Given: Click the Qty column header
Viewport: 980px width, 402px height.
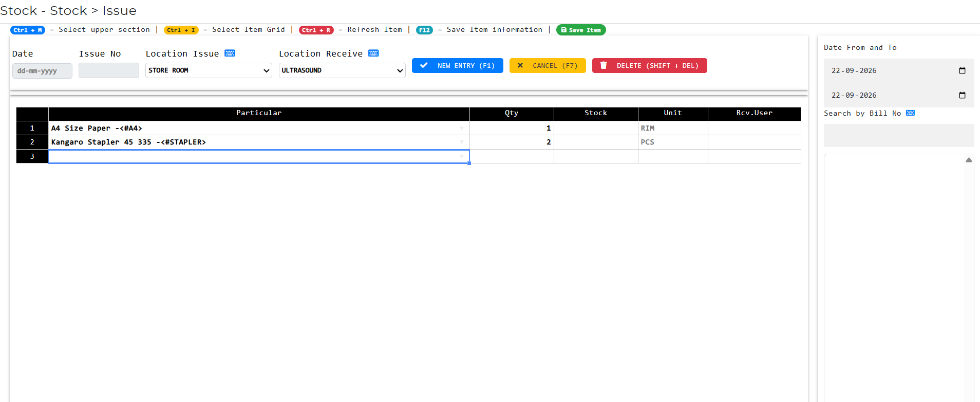Looking at the screenshot, I should click(512, 114).
